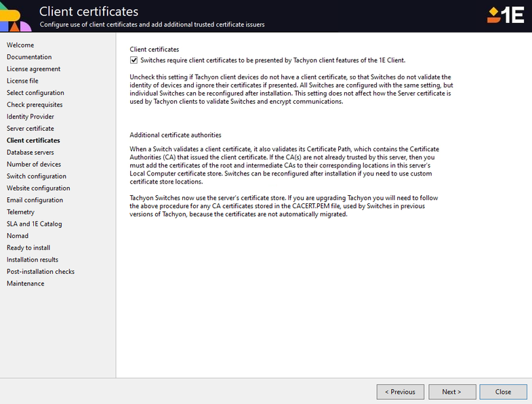This screenshot has width=532, height=404.
Task: Click the colorful Tachyon logo icon
Action: pos(15,16)
